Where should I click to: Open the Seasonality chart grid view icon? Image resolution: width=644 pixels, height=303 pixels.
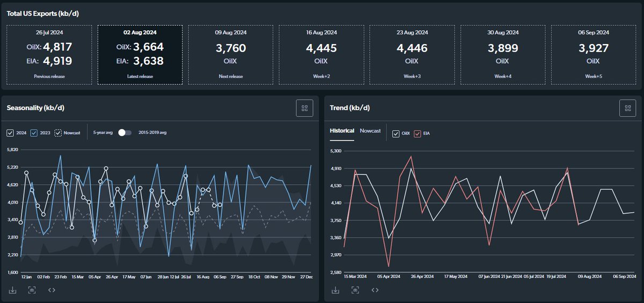304,108
